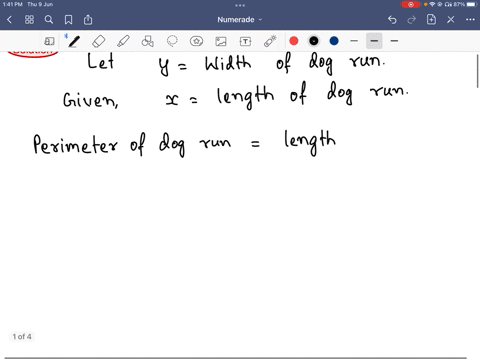Viewport: 480px width, 360px height.
Task: Select the Eraser tool
Action: (x=99, y=41)
